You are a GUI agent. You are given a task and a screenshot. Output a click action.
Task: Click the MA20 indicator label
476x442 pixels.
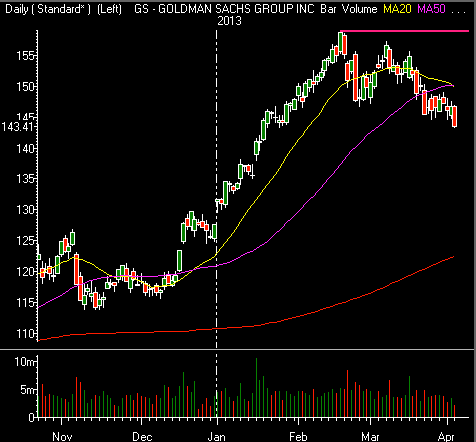point(397,9)
